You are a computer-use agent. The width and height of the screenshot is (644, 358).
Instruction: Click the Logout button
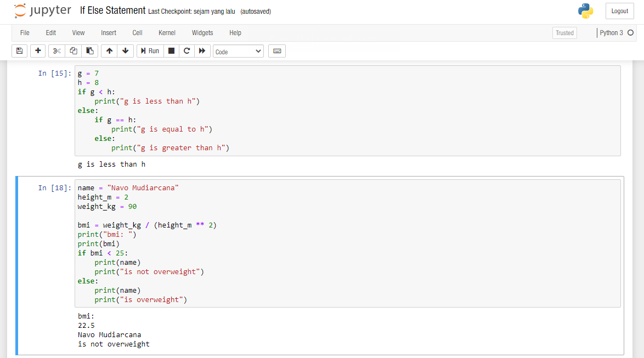(619, 11)
